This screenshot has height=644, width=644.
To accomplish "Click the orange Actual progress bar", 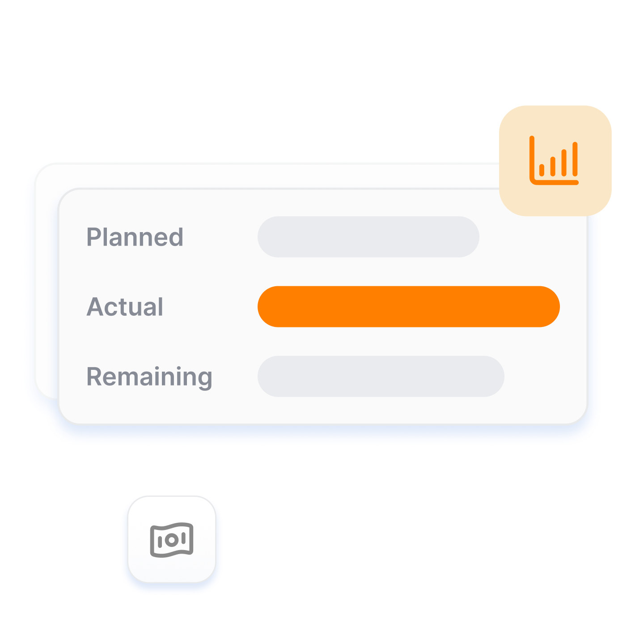I will pos(409,307).
